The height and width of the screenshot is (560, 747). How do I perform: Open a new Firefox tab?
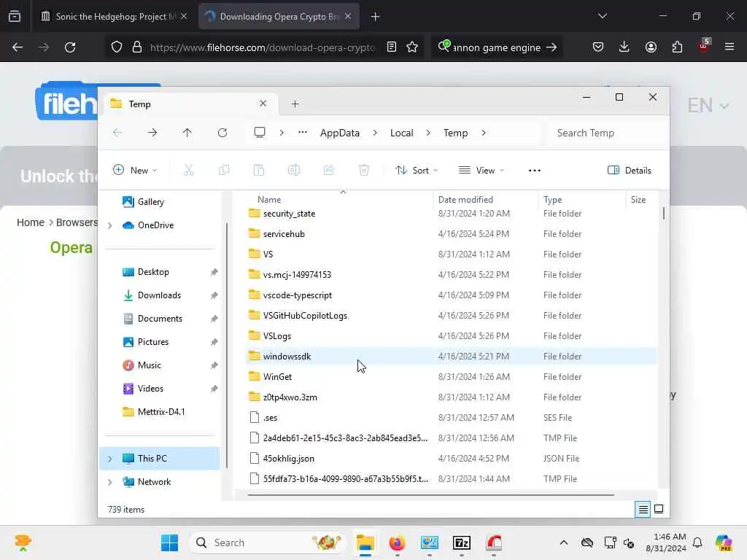[376, 17]
